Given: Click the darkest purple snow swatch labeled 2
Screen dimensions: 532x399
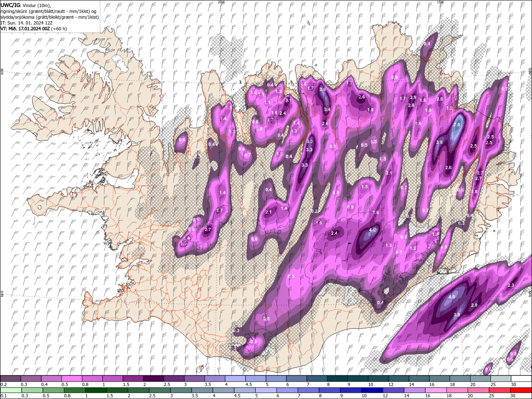Looking at the screenshot, I should 153,379.
